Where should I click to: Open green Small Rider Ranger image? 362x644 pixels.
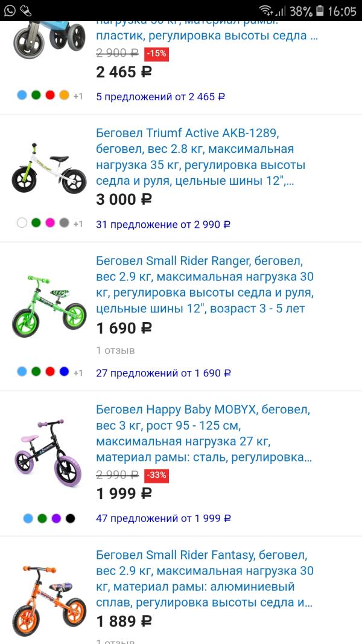[x=49, y=305]
